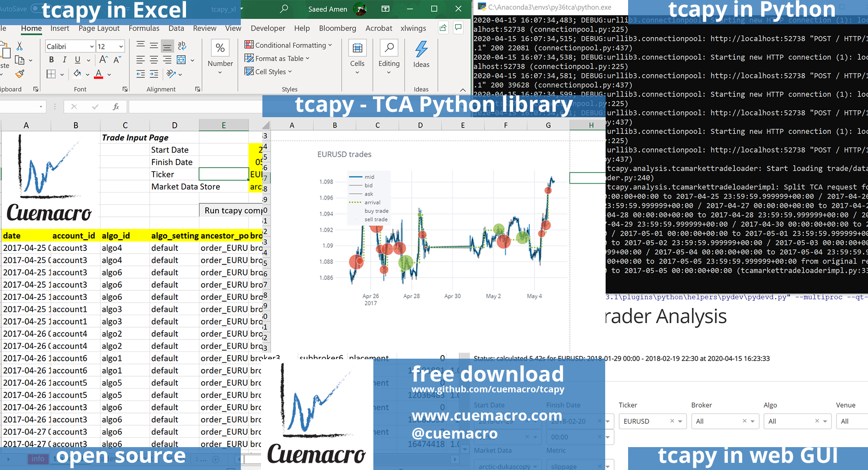Image resolution: width=868 pixels, height=470 pixels.
Task: Align text left in the cell
Action: [141, 60]
